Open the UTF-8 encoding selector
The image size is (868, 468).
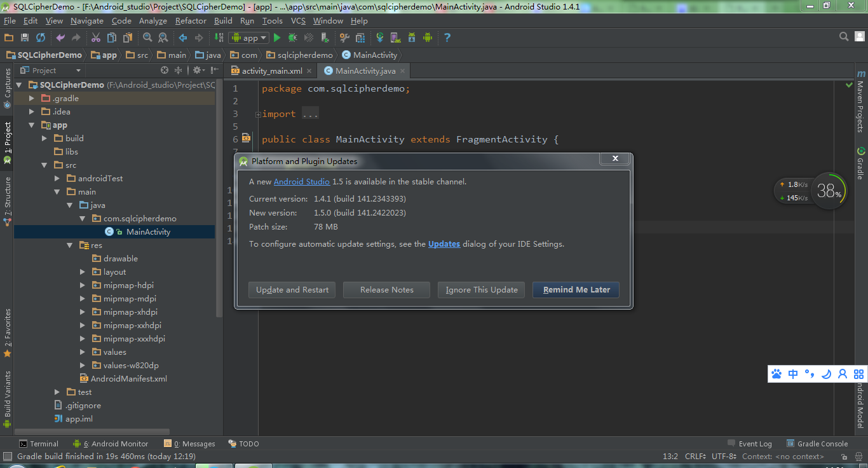(724, 456)
